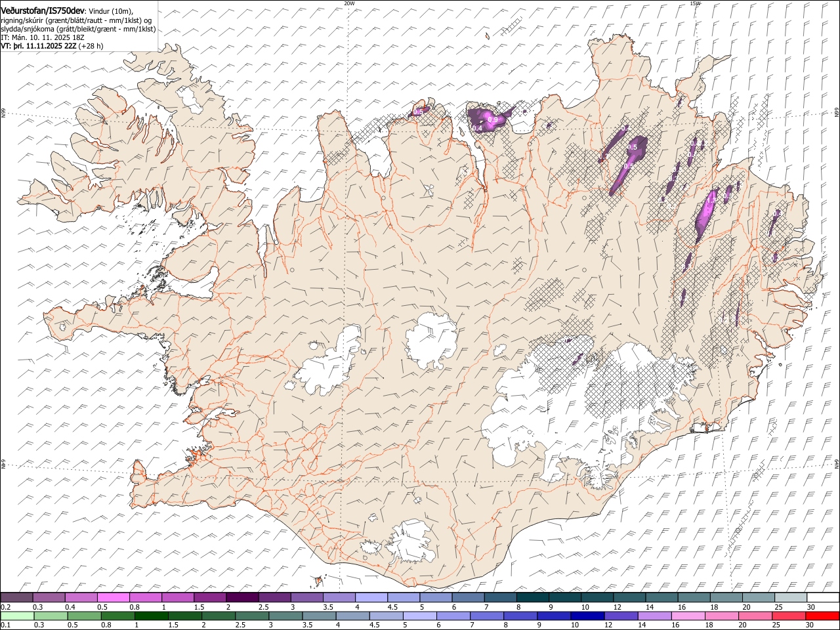Pick the red-pink 25 swatch in bottom legend row

point(789,616)
